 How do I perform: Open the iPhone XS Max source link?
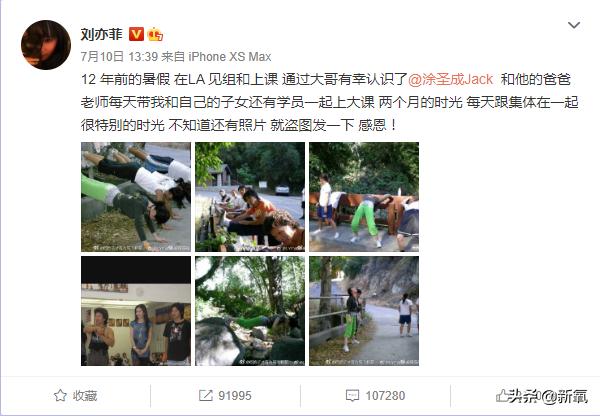(230, 57)
